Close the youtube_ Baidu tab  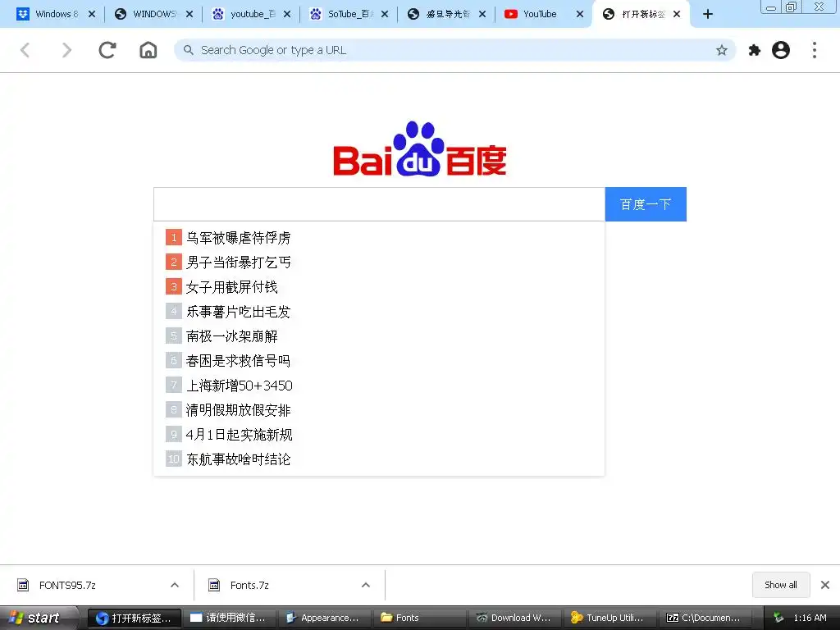click(287, 15)
